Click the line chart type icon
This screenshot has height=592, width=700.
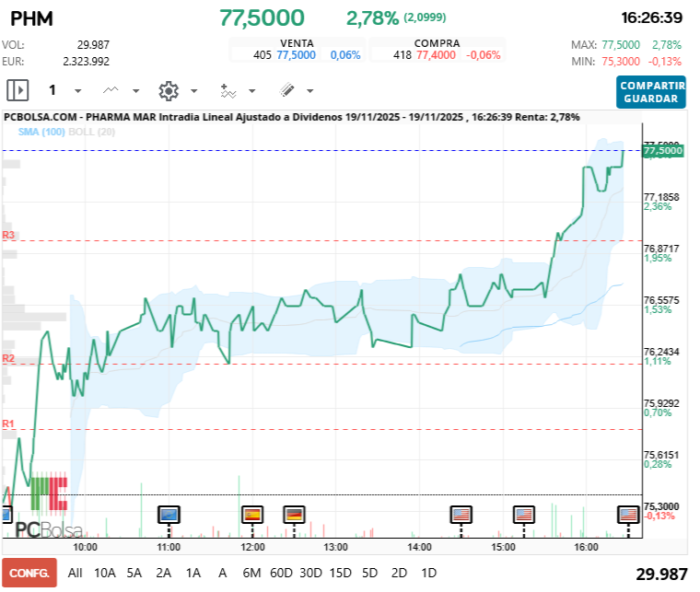coord(111,90)
